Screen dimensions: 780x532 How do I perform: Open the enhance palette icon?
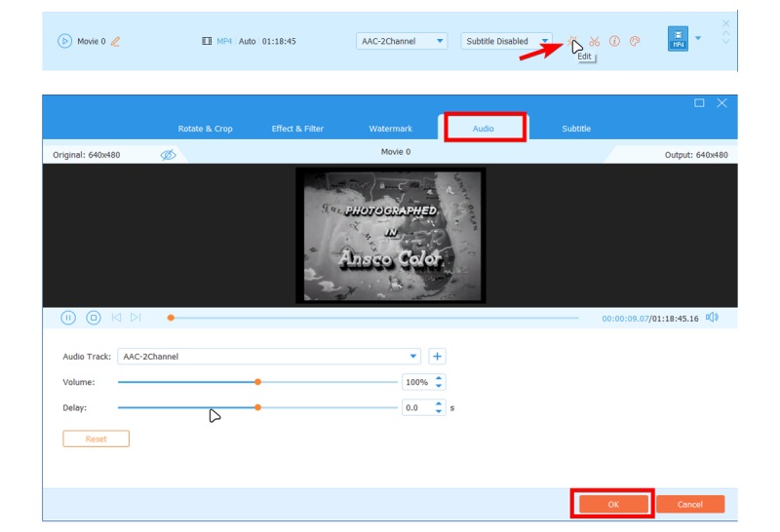pos(635,41)
